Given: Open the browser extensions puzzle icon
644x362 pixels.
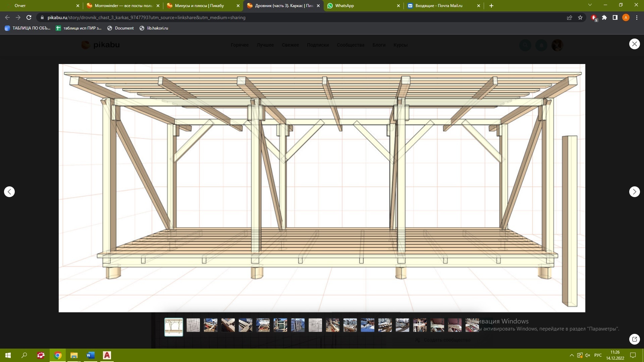Looking at the screenshot, I should point(604,17).
